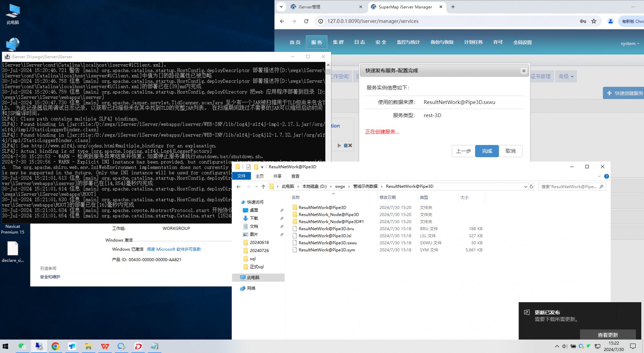Click the play icon on service instance
The width and height of the screenshot is (644, 353).
click(x=339, y=145)
